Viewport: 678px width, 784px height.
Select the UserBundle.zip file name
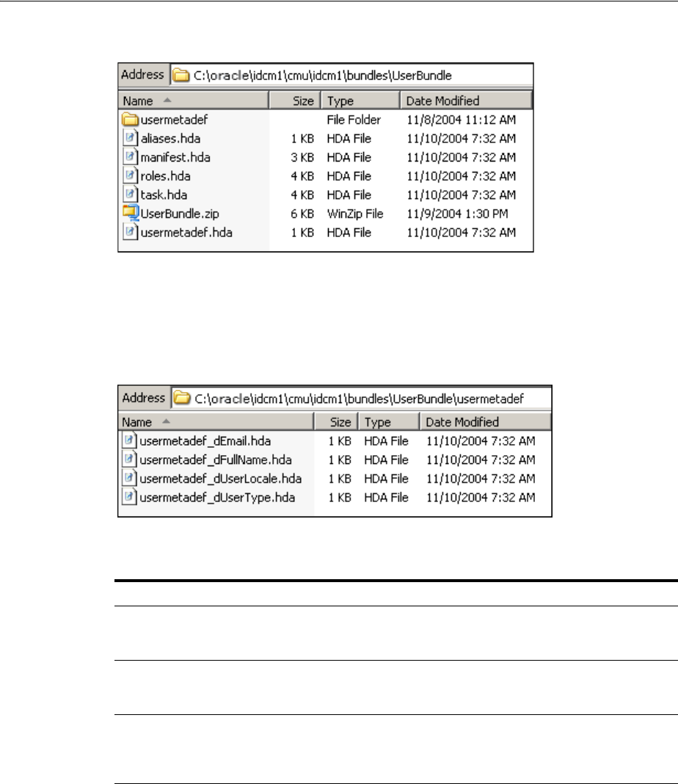tap(180, 214)
